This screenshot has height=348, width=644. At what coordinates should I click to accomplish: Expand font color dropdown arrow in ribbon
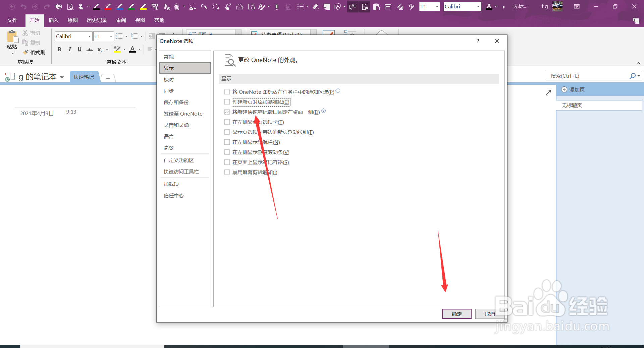click(x=140, y=50)
